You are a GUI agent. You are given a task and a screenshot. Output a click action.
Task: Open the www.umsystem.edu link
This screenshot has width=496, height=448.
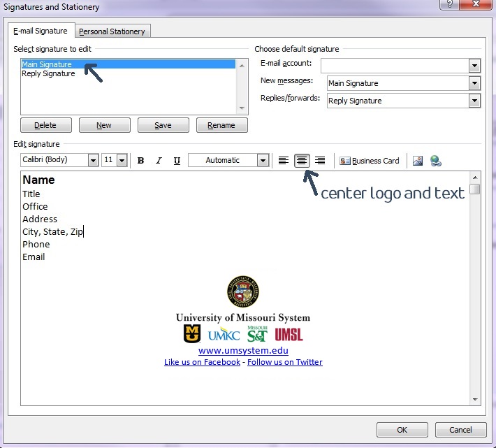tap(243, 351)
